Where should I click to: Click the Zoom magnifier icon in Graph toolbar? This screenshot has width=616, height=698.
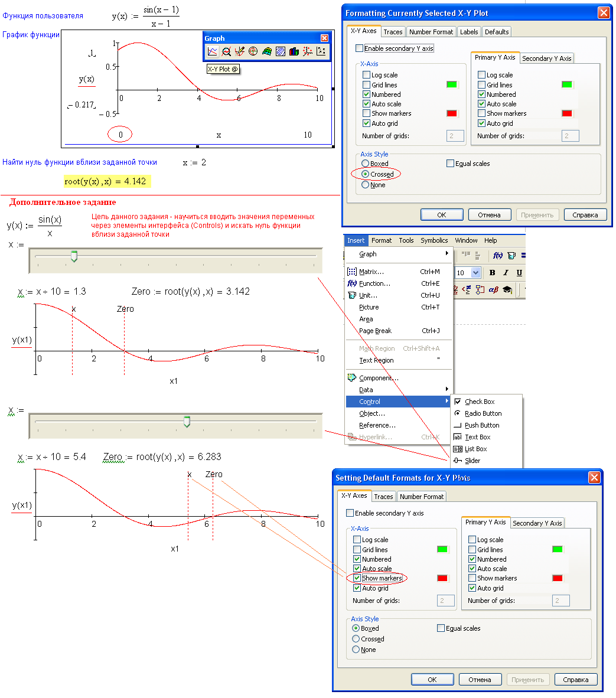226,51
